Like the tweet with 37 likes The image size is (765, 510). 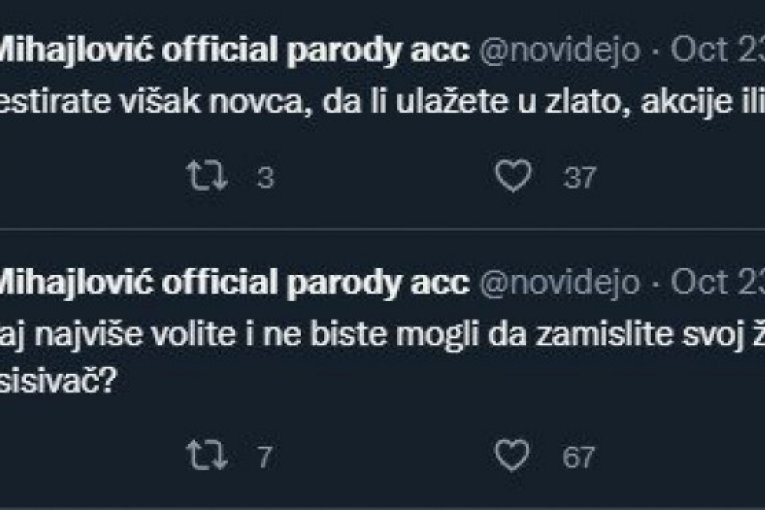[514, 177]
